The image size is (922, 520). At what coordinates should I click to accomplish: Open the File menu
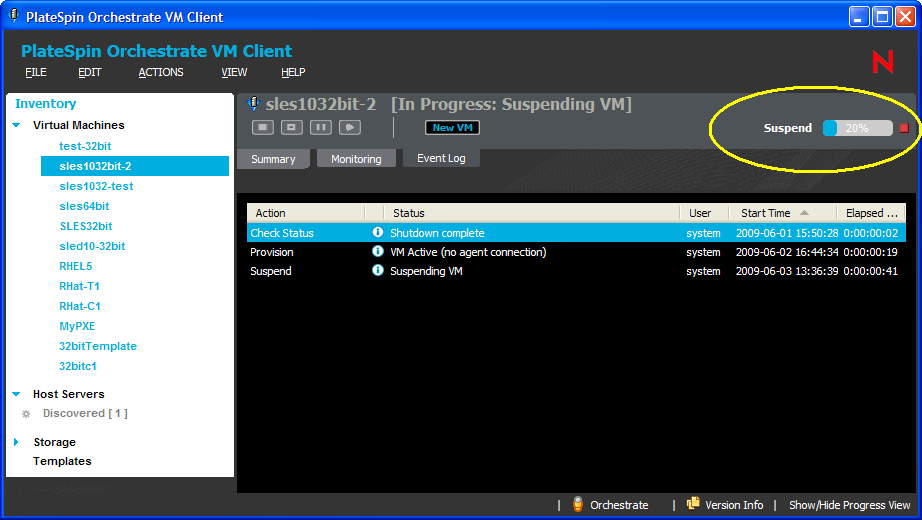coord(36,72)
